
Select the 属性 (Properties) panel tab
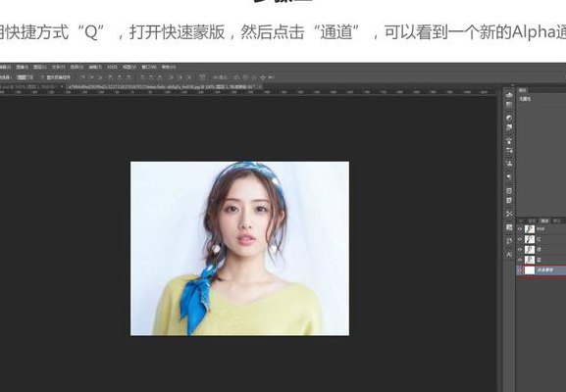point(523,90)
